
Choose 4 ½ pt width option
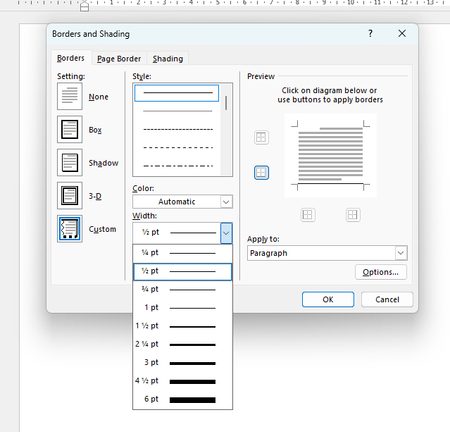coord(182,381)
